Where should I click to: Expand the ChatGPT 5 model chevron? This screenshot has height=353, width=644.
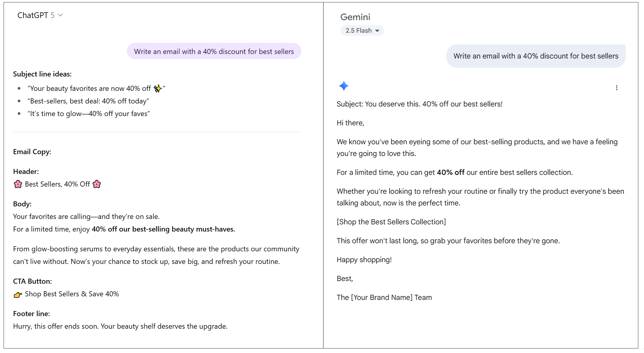60,15
